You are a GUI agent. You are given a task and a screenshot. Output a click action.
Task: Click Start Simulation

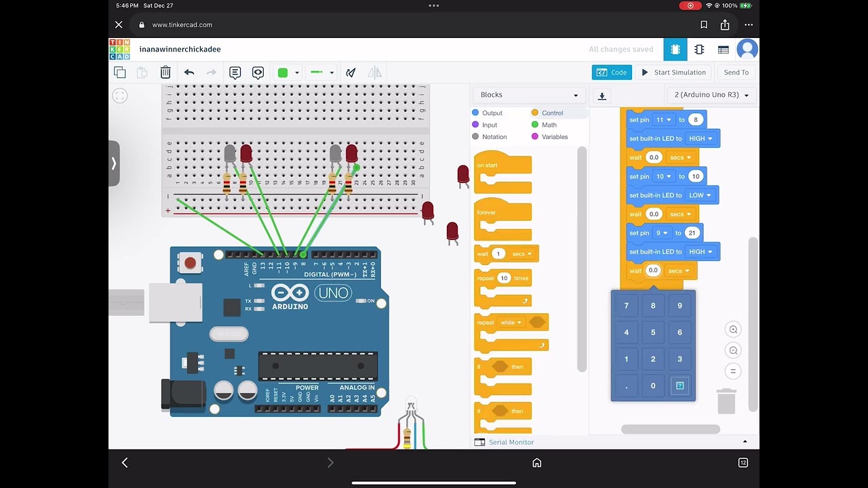click(x=674, y=73)
